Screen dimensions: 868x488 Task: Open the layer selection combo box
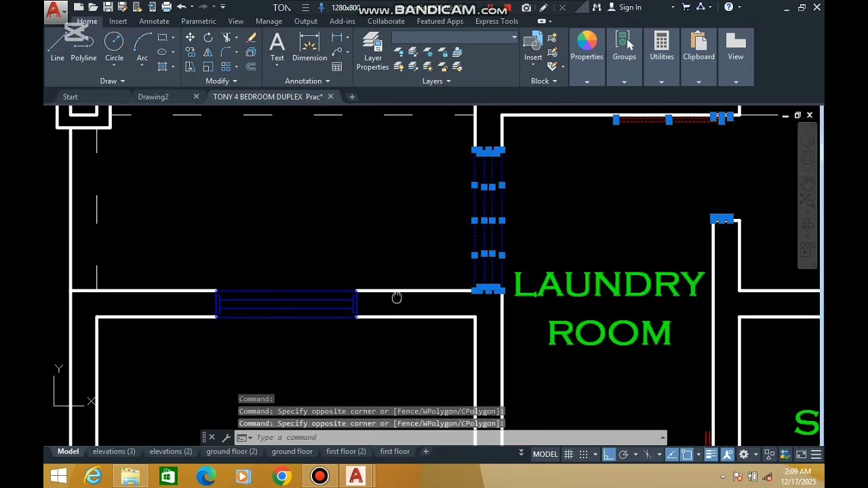pos(454,37)
